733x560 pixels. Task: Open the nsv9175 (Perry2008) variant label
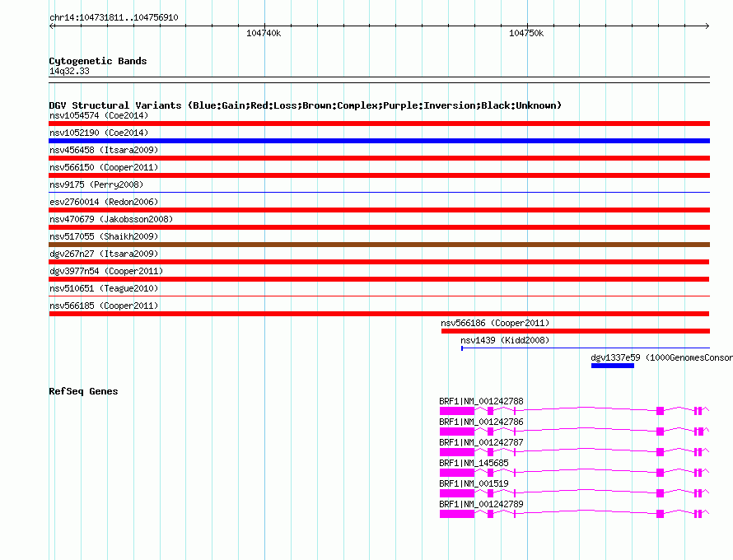[x=96, y=184]
